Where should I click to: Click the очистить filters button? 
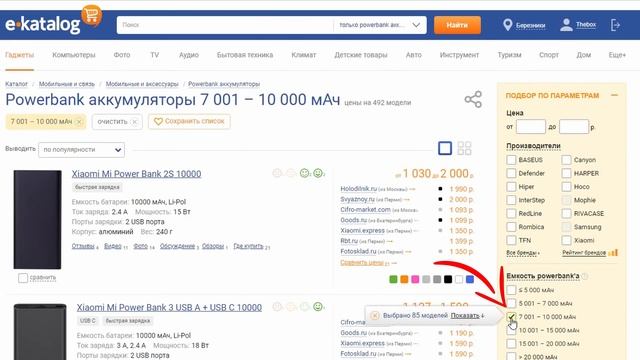coord(117,122)
